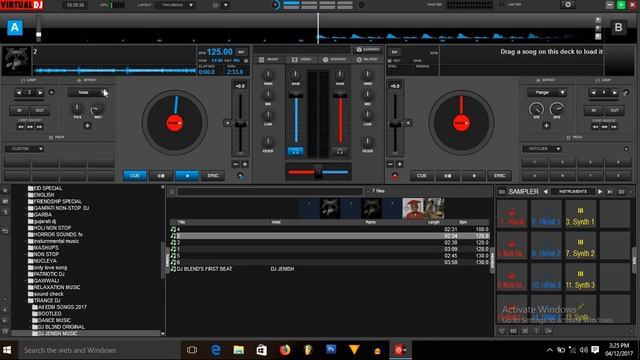This screenshot has width=640, height=360.
Task: Click the stutter/pause button on deck B
Action: (x=448, y=176)
